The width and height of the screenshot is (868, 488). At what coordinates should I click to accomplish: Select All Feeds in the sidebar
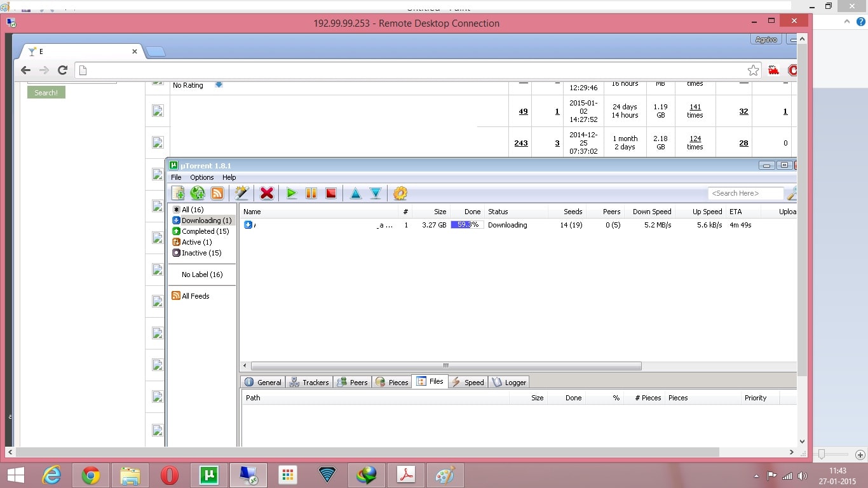point(195,296)
